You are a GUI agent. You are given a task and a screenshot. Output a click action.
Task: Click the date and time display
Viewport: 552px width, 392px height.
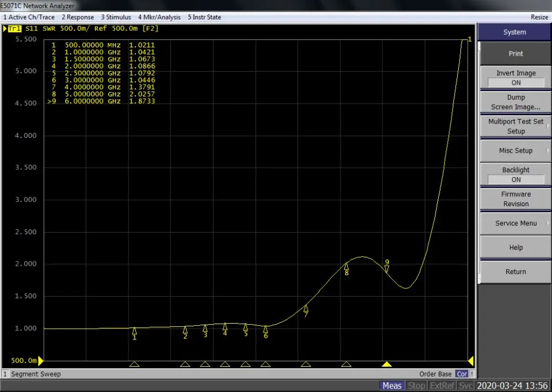click(512, 386)
